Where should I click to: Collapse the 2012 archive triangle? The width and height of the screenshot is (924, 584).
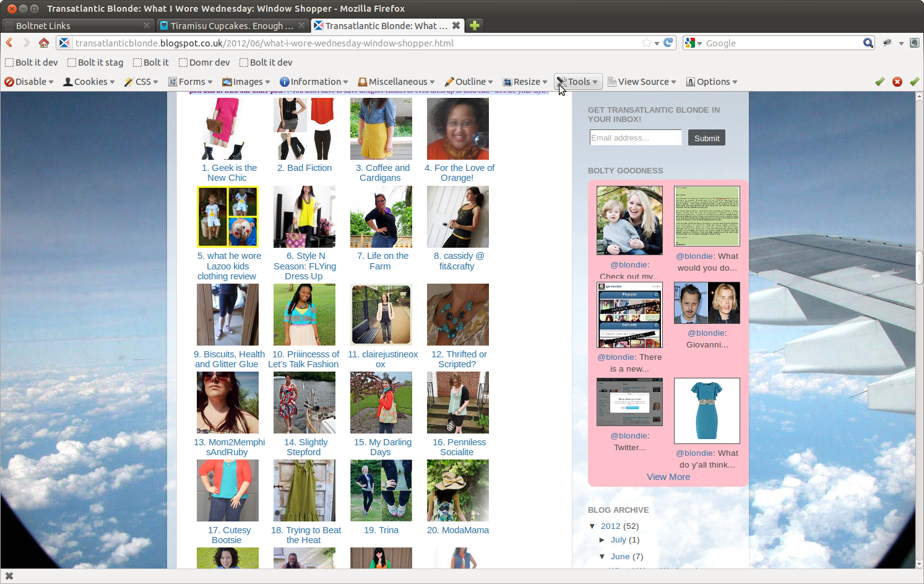(x=592, y=526)
